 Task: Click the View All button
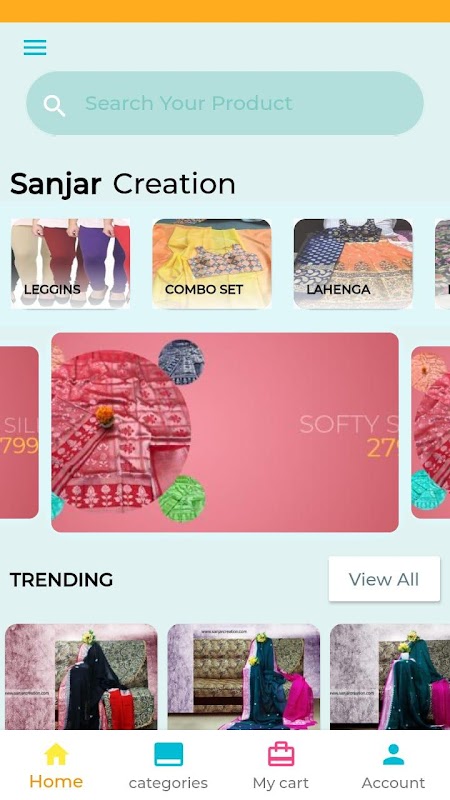tap(384, 579)
